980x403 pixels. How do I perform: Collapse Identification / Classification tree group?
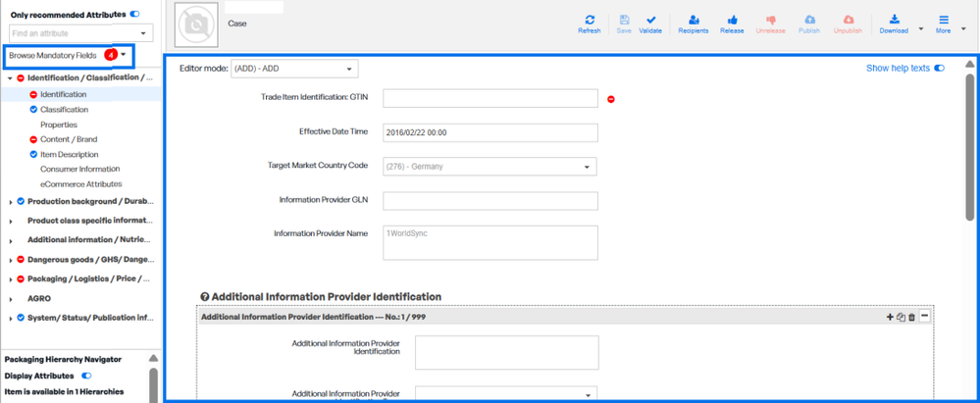[x=10, y=78]
